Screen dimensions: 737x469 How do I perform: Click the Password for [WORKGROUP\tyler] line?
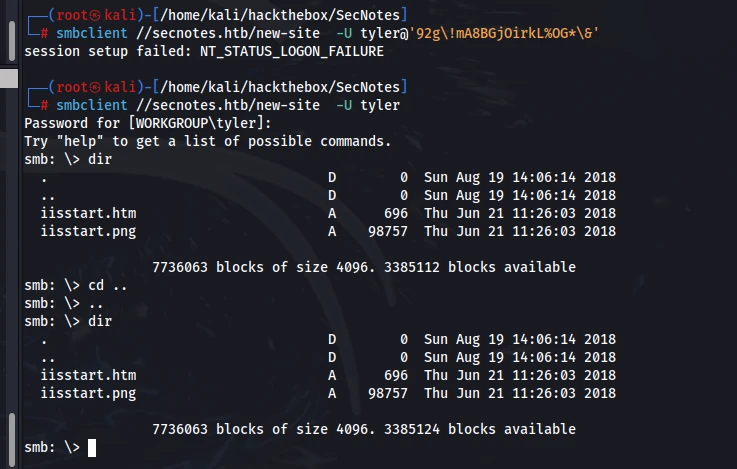[148, 124]
